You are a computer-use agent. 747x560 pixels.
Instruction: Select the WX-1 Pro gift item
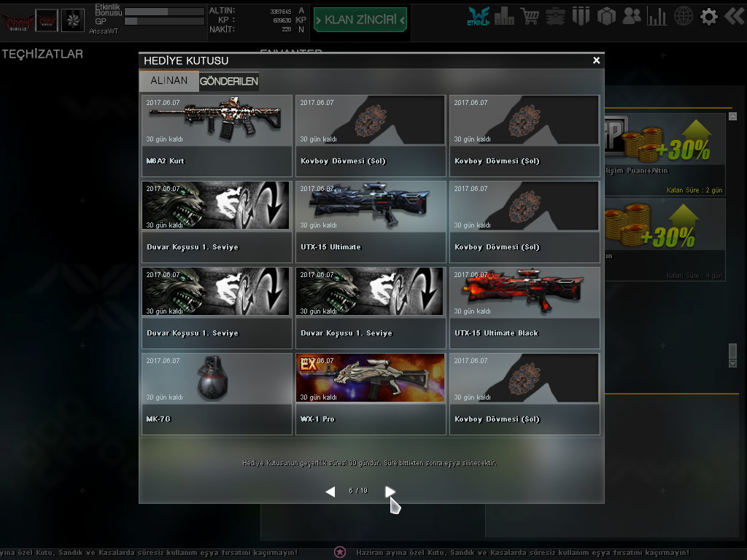pyautogui.click(x=371, y=394)
